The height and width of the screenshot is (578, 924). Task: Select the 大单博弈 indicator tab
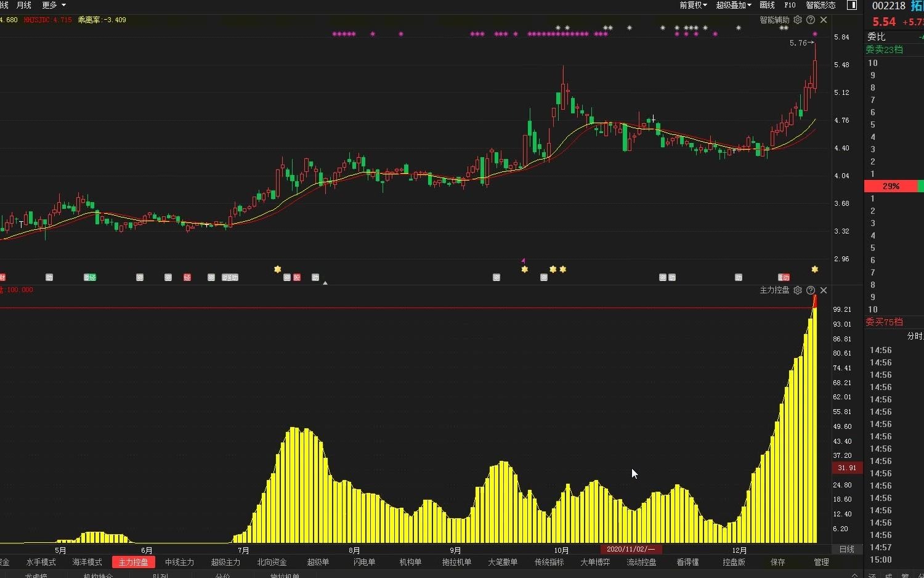click(x=596, y=562)
